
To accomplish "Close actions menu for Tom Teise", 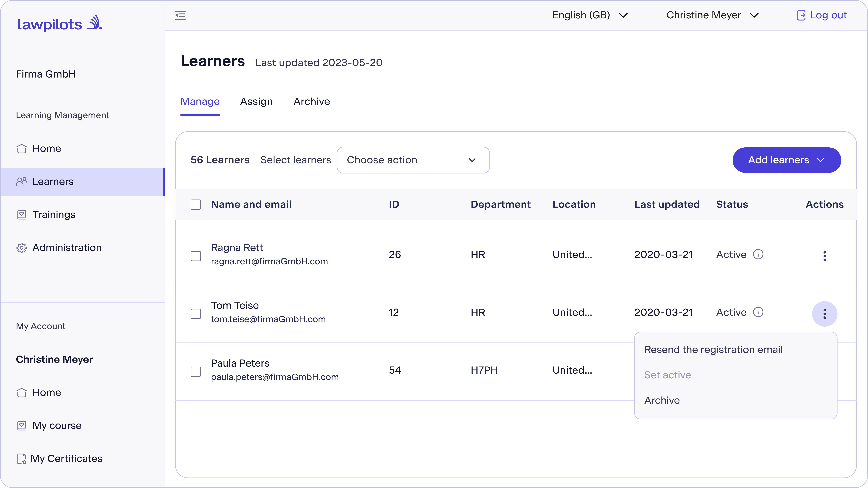I will coord(824,314).
